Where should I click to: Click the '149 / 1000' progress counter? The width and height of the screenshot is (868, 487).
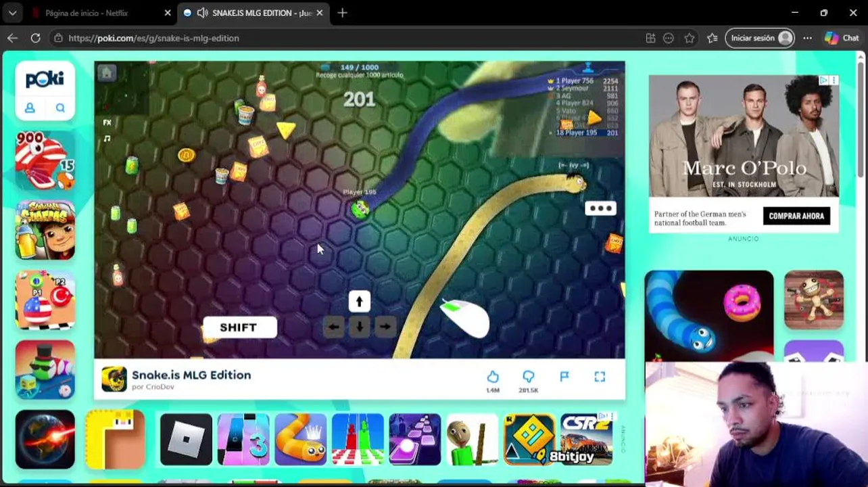360,67
